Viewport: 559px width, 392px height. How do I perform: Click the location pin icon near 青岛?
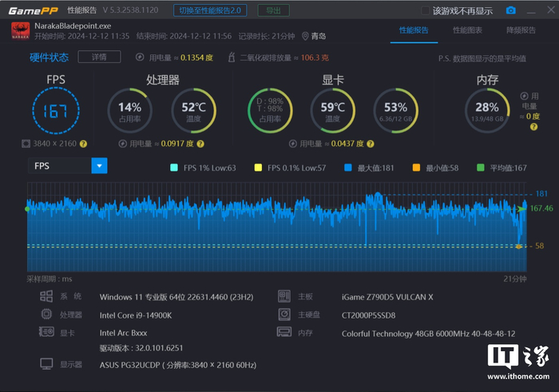click(x=305, y=37)
